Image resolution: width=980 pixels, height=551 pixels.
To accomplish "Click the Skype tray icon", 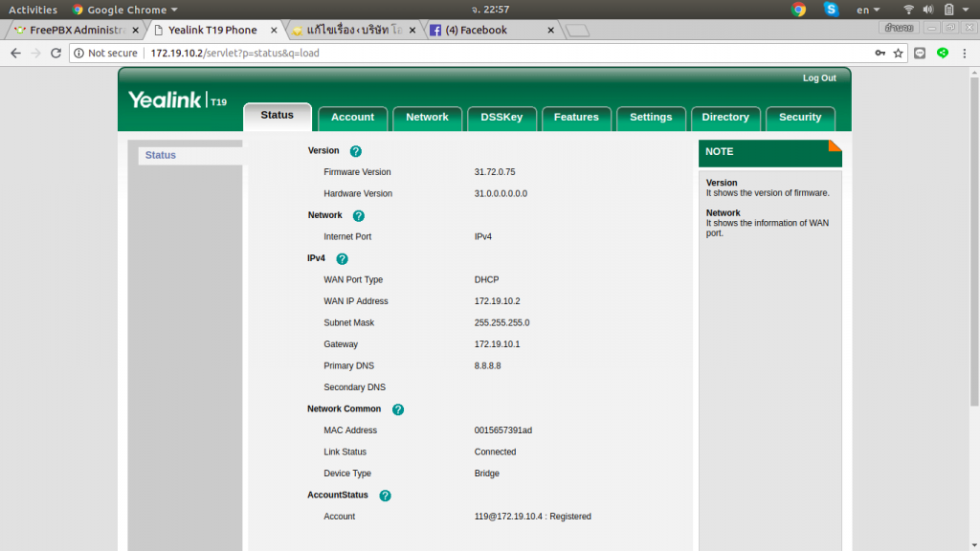I will point(831,10).
